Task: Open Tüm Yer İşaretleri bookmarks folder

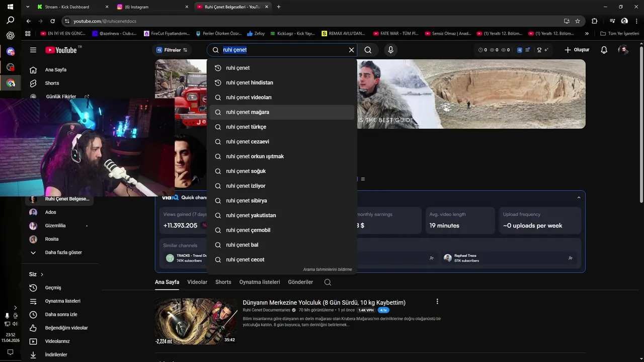Action: coord(619,34)
